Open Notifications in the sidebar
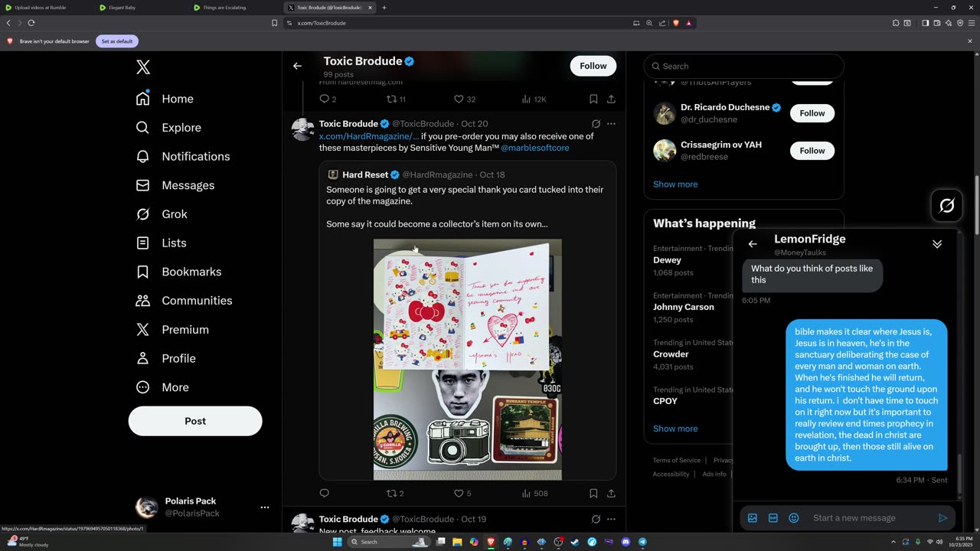This screenshot has width=980, height=551. pyautogui.click(x=182, y=156)
